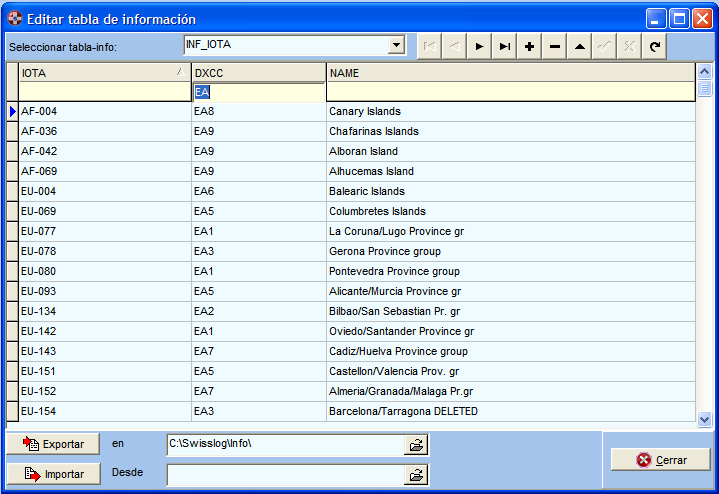Browse folder for export path
Image resolution: width=719 pixels, height=494 pixels.
pos(416,445)
